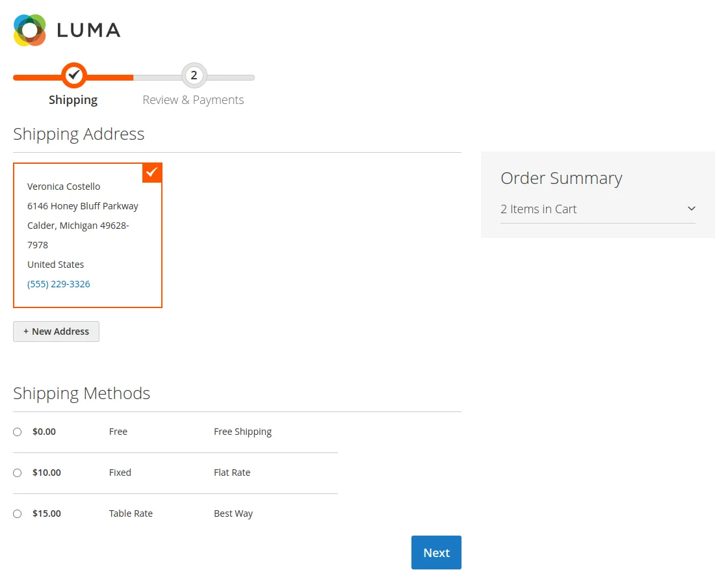Screen dimensions: 728x572
Task: Click the Luma circular logo icon
Action: [x=30, y=30]
